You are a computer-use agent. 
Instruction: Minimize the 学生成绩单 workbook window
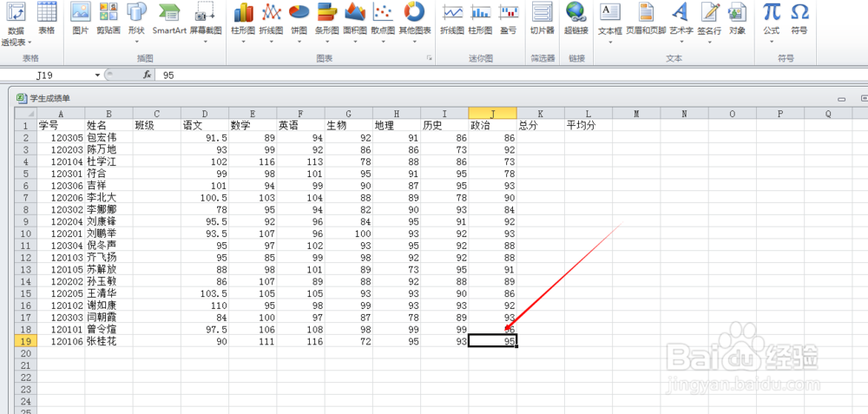842,99
